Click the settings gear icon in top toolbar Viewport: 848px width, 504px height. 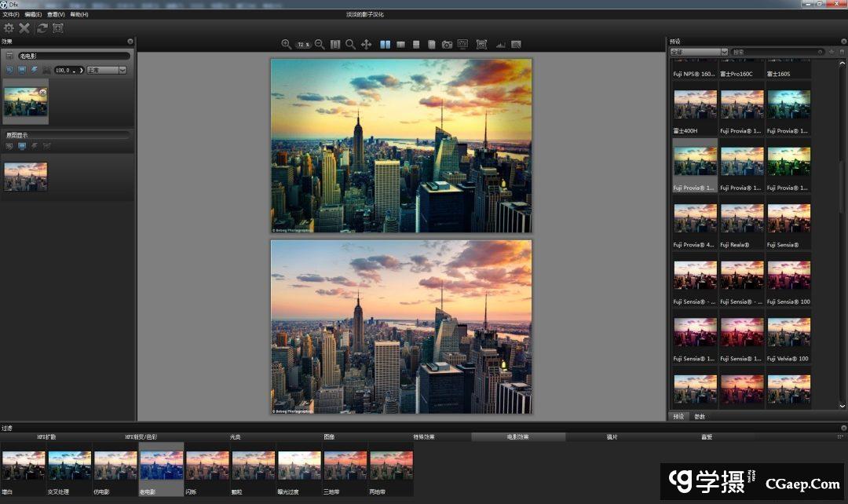pos(9,28)
